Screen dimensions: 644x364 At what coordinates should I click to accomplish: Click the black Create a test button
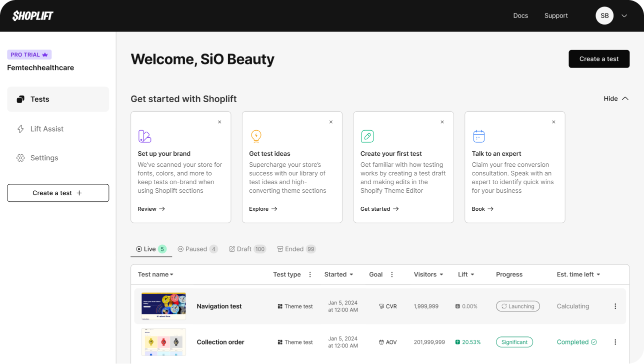coord(599,59)
